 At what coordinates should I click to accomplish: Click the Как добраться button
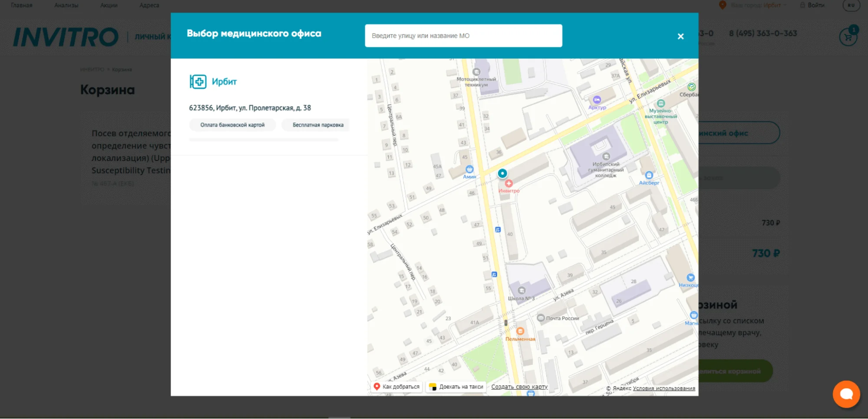pos(397,386)
